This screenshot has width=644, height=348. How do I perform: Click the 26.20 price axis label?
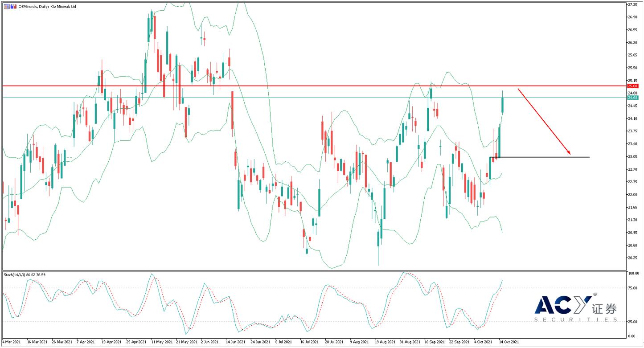click(632, 42)
